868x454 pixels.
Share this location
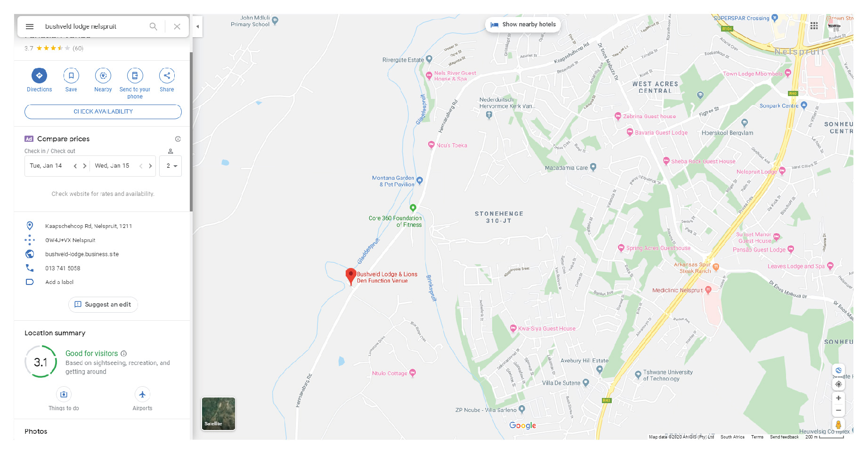[x=167, y=75]
